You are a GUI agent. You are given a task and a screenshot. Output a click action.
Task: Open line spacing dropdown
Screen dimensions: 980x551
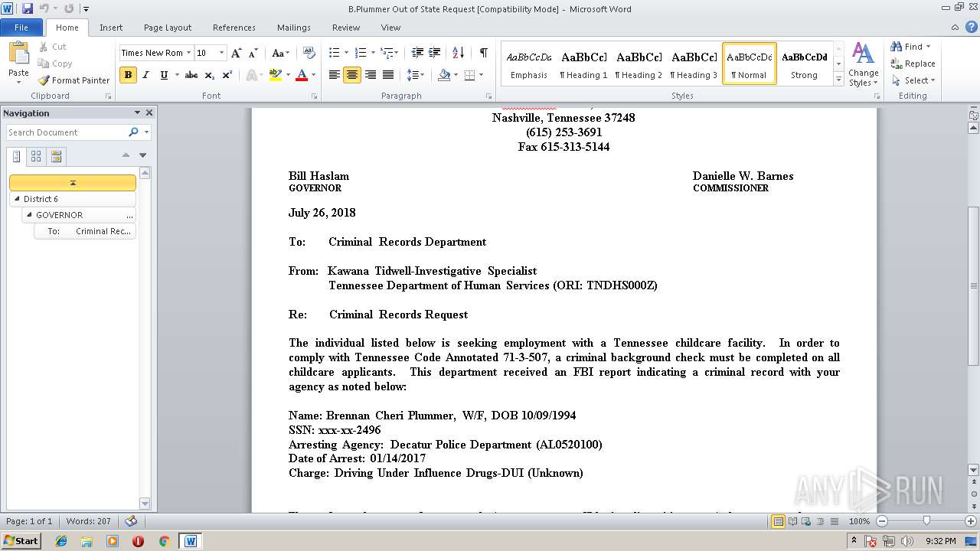[x=416, y=75]
